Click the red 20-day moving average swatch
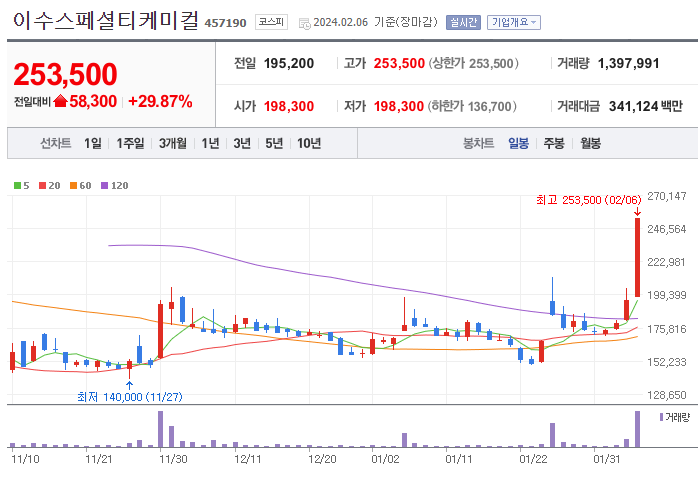The height and width of the screenshot is (484, 698). (42, 186)
